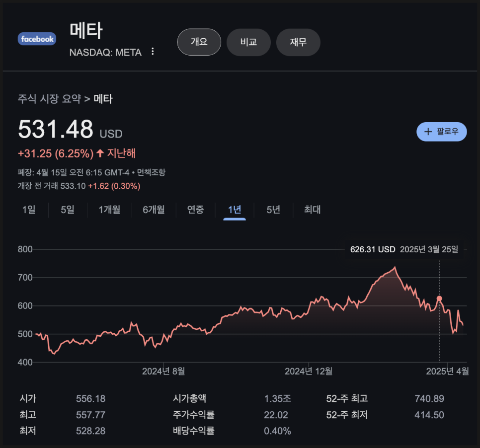Image resolution: width=480 pixels, height=448 pixels.
Task: Click the 2024년 8월 axis label
Action: [163, 371]
